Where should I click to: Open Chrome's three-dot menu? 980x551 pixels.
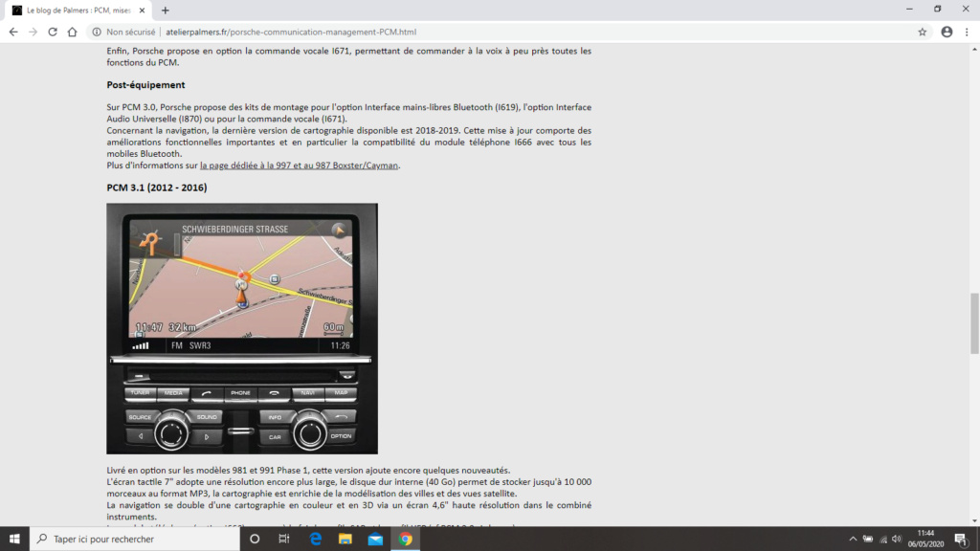click(x=967, y=32)
